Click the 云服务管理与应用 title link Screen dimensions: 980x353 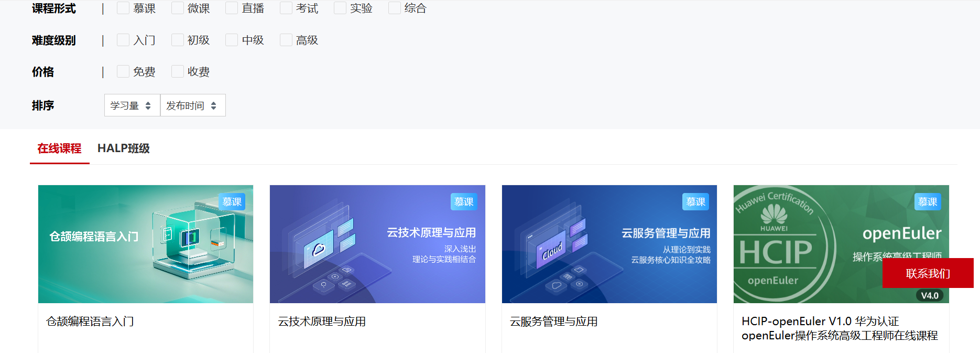coord(554,322)
